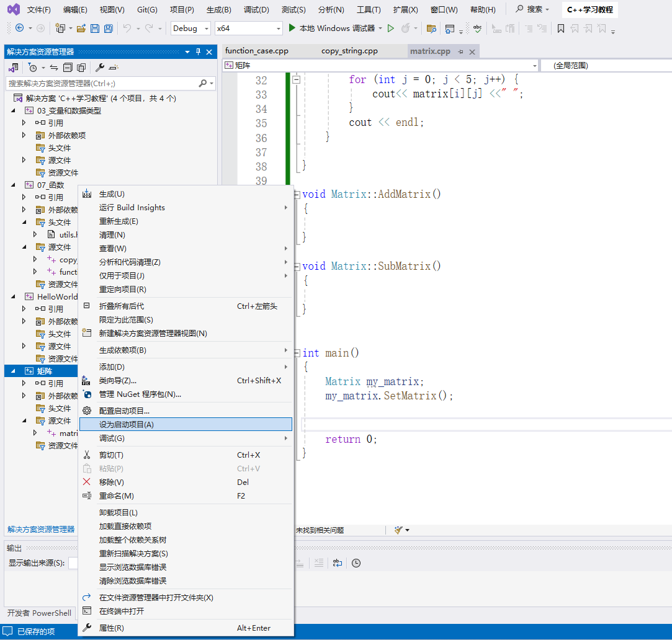Choose 生成(U) from the context menu
The image size is (672, 640).
(186, 194)
